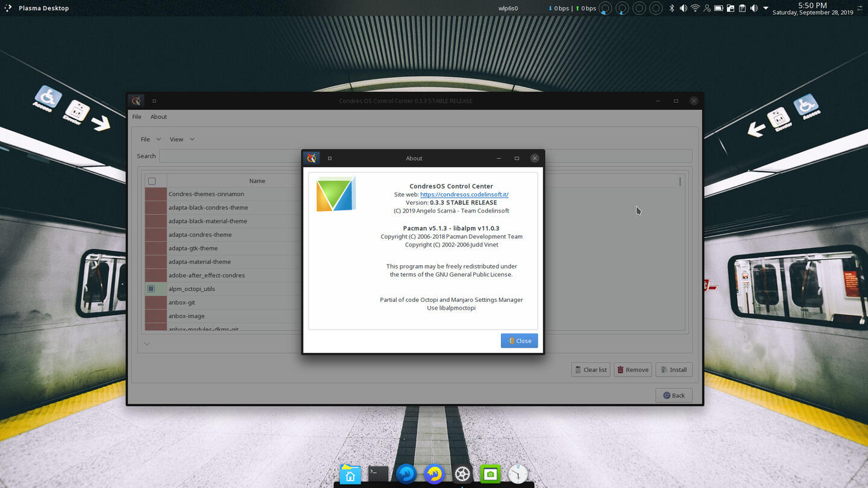
Task: Click the Clear list button
Action: 590,369
